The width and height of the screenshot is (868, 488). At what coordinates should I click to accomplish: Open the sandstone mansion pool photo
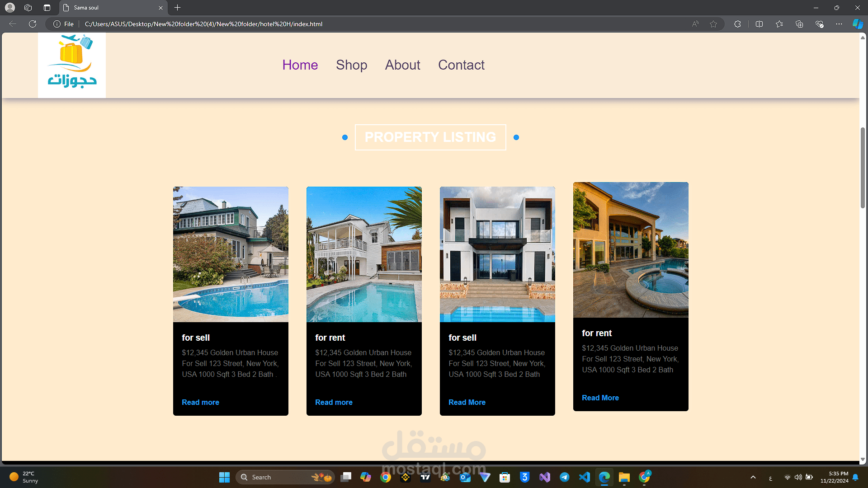point(631,250)
